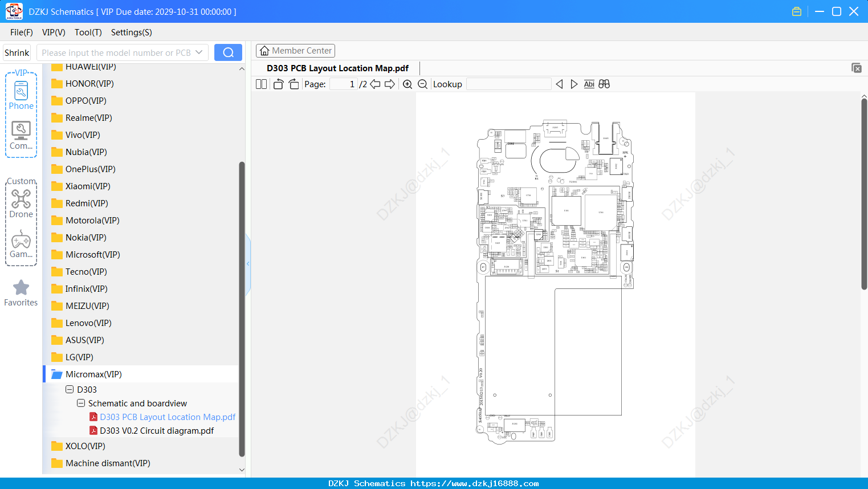Open the model number dropdown arrow
This screenshot has height=489, width=868.
point(199,52)
